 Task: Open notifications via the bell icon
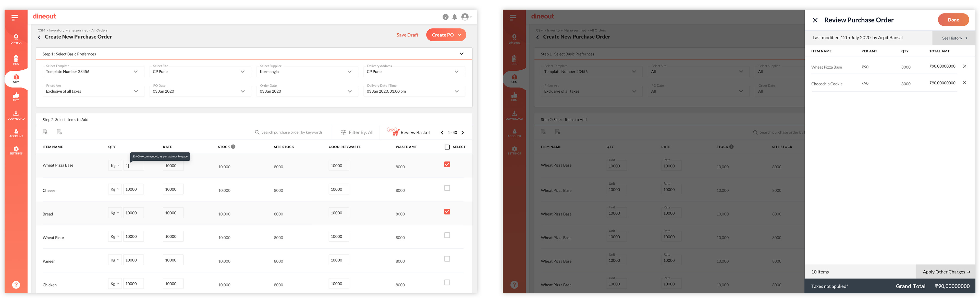(x=454, y=17)
